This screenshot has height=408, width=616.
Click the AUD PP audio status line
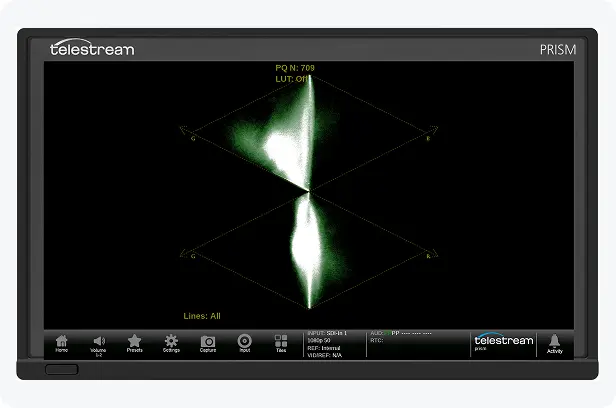pyautogui.click(x=401, y=333)
